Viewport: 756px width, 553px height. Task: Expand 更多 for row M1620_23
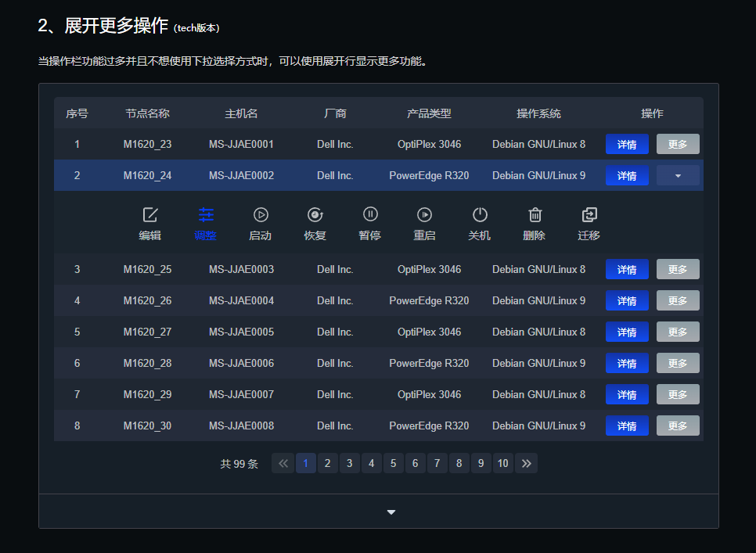click(678, 145)
